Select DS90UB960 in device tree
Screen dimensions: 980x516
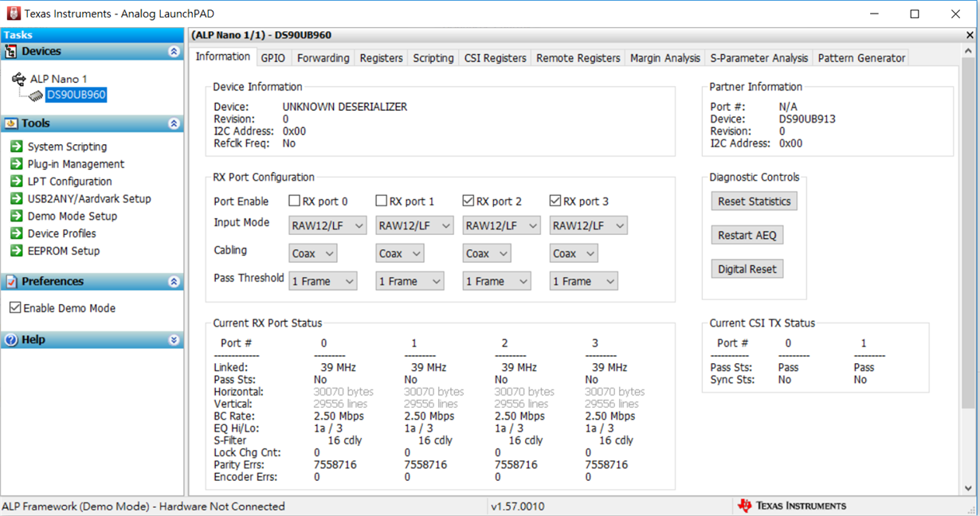point(76,95)
